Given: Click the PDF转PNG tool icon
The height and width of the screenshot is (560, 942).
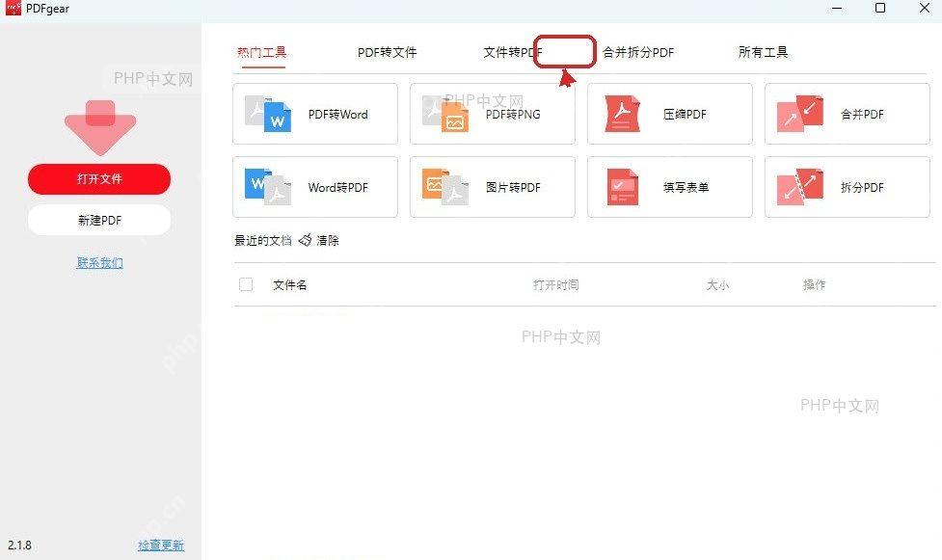Looking at the screenshot, I should 445,114.
